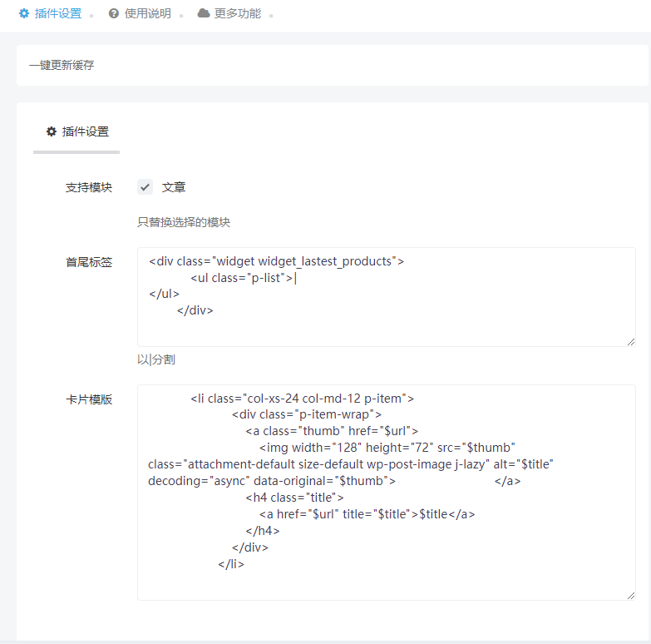Click the question mark icon beside 使用说明
Screen dimensions: 651x644
pyautogui.click(x=114, y=13)
